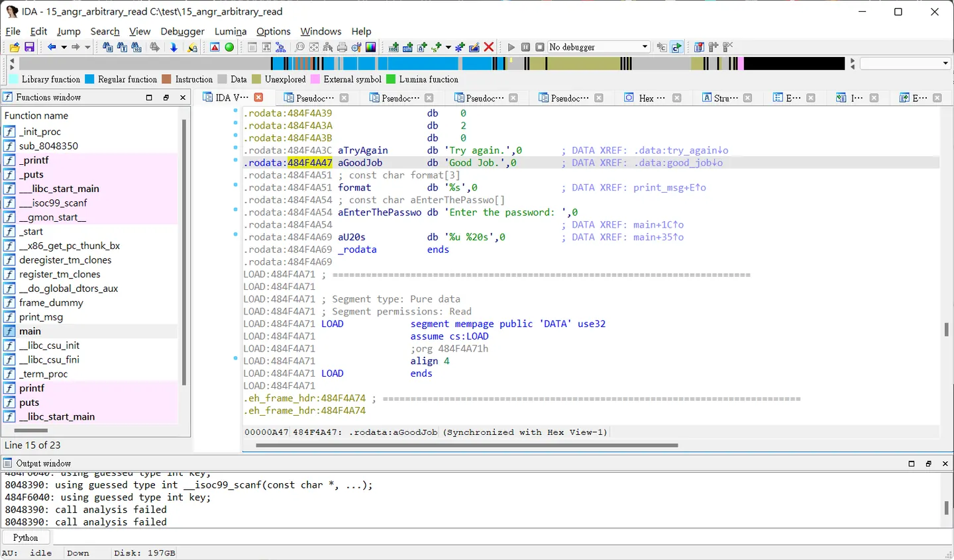Click the green circle toolbar icon
The height and width of the screenshot is (560, 954).
click(x=229, y=47)
